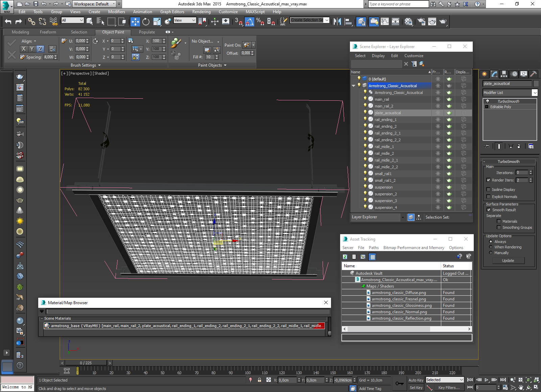Check Separate by Smoothing Groups option
Screen dimensions: 541x392
[499, 227]
